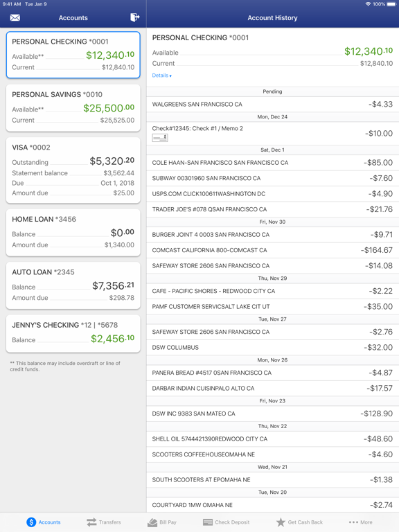The width and height of the screenshot is (399, 532).
Task: Tap the Bill Pay icon
Action: [152, 522]
